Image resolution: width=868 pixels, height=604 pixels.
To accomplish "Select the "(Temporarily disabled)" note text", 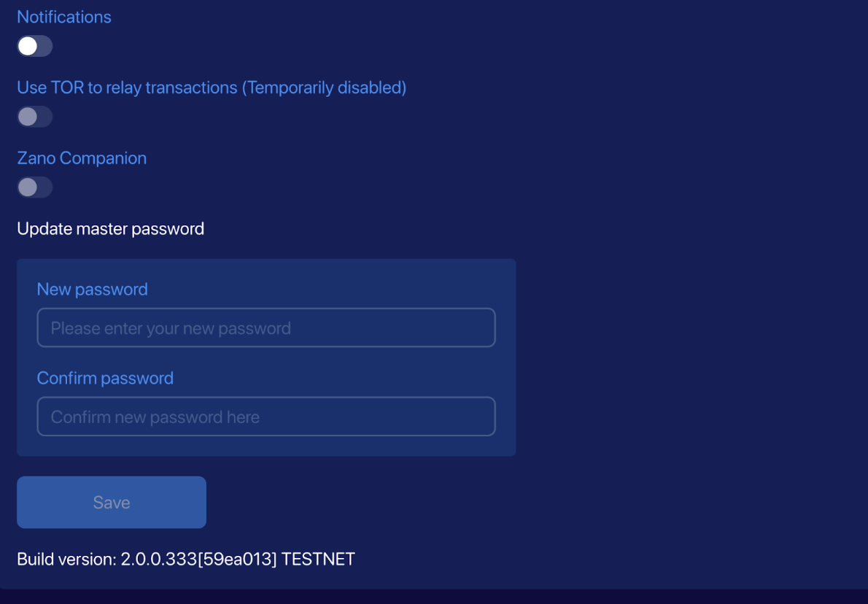I will (x=324, y=88).
